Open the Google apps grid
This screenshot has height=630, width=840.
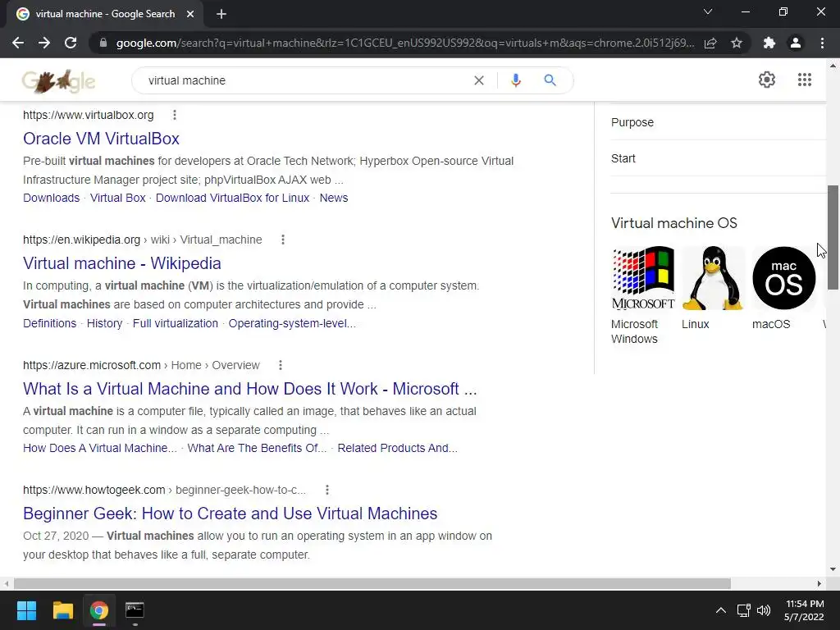[x=804, y=80]
